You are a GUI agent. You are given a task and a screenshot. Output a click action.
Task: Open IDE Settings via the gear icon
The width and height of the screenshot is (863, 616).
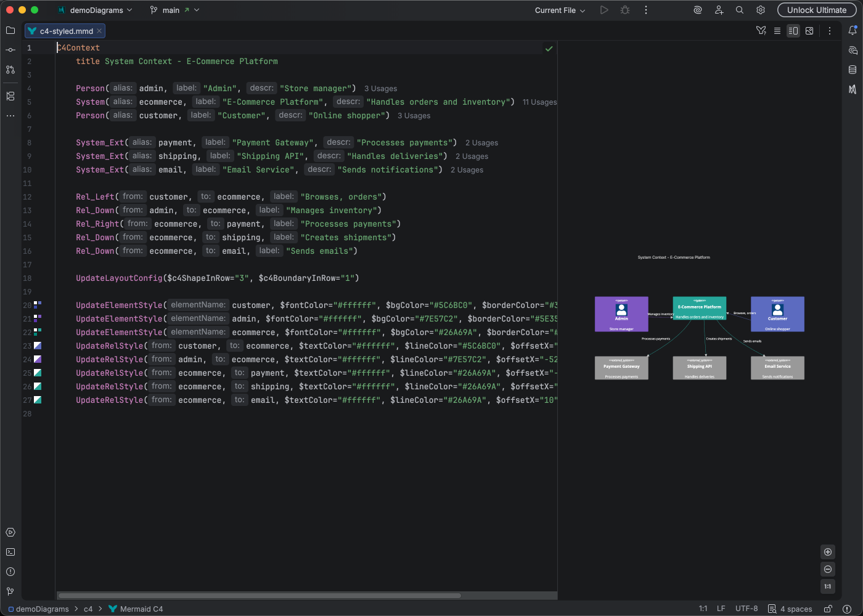click(760, 10)
